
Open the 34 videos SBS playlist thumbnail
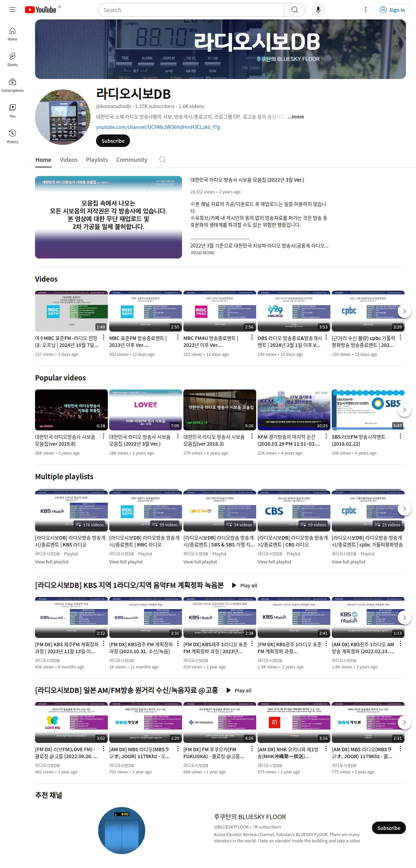(220, 511)
